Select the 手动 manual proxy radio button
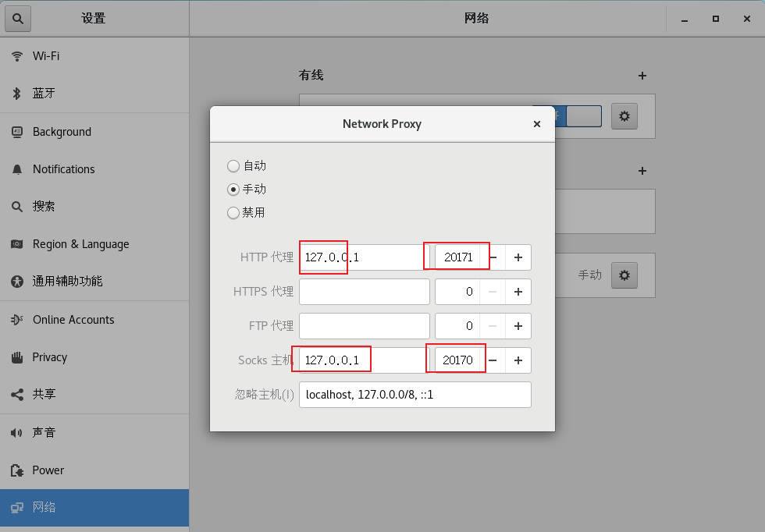This screenshot has height=532, width=765. (x=233, y=190)
